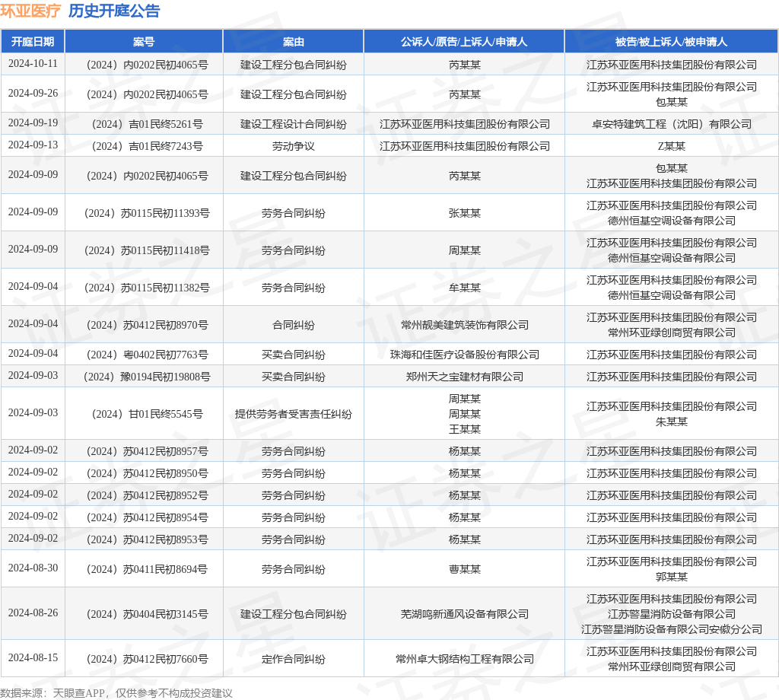Click plaintiff 芜湖鸣新通风设备有限公司
779x700 pixels.
(465, 614)
